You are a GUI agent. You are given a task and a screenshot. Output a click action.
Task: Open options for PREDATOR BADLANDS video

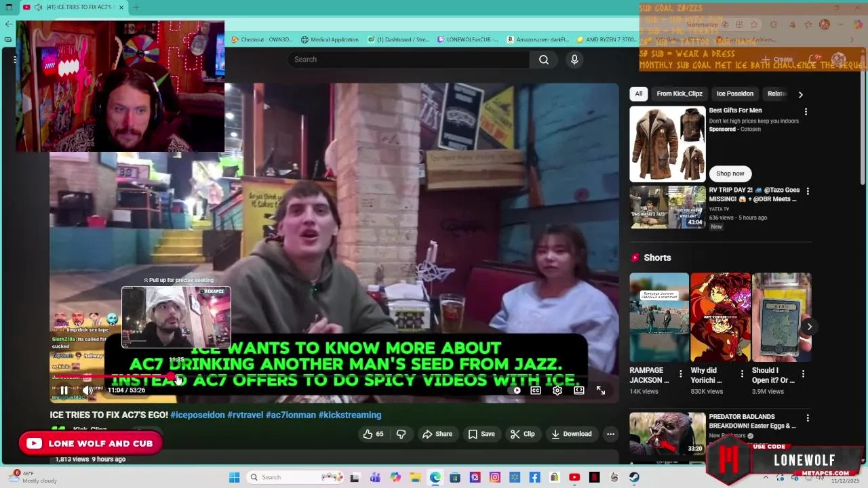807,418
